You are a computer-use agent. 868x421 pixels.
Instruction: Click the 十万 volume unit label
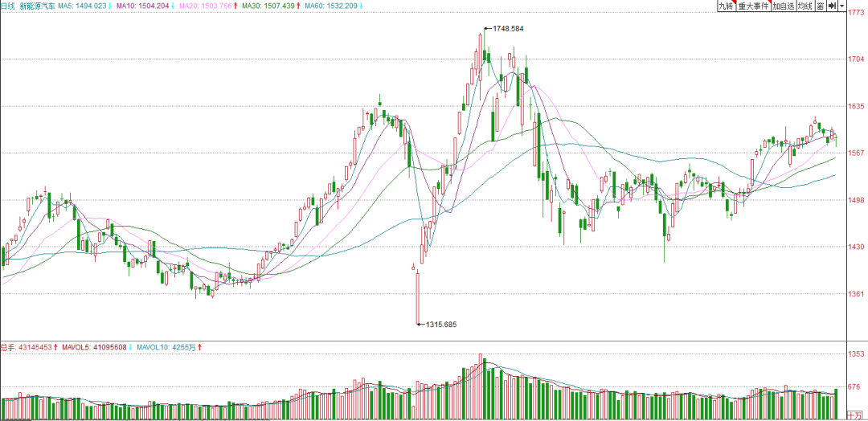[x=855, y=415]
